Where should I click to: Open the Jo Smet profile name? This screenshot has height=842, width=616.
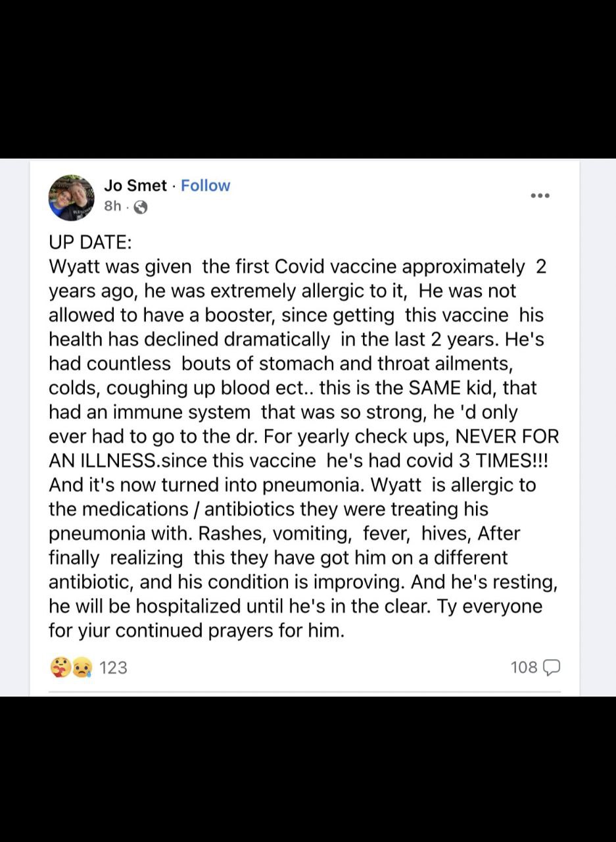(135, 186)
